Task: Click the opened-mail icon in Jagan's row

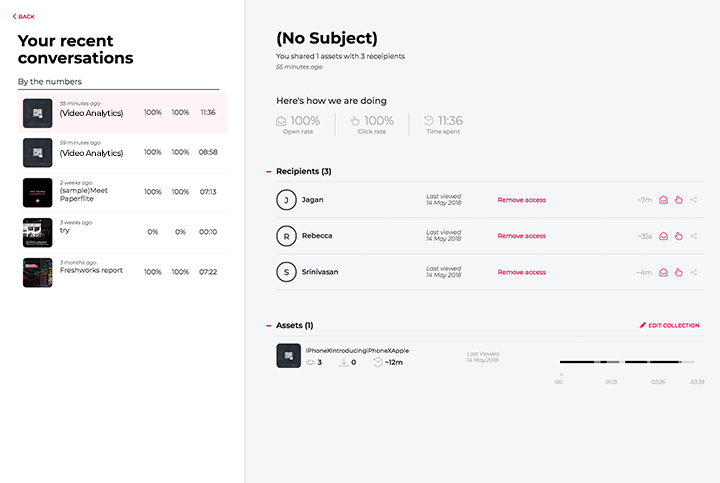Action: 663,200
